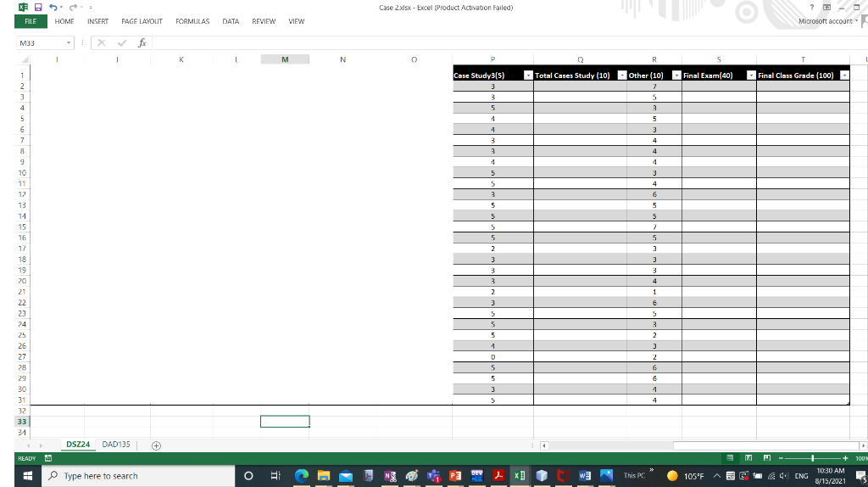Zoom out using the minus button
Image resolution: width=868 pixels, height=487 pixels.
pyautogui.click(x=781, y=458)
